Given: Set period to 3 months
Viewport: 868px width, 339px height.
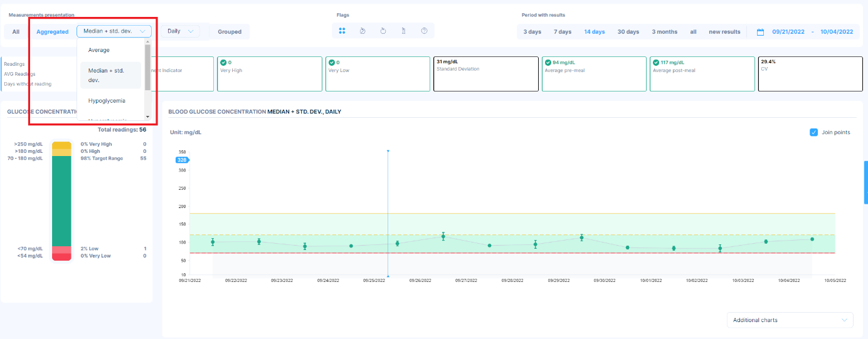Looking at the screenshot, I should coord(665,31).
